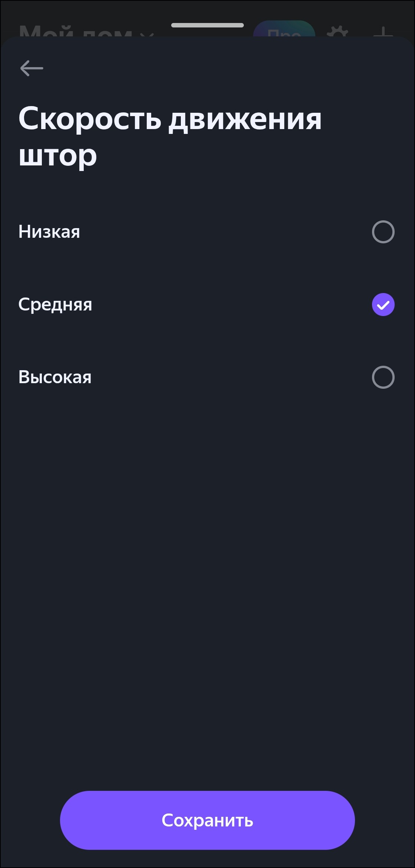This screenshot has width=415, height=868.
Task: Tap the chevron next to "Мой дом"
Action: (x=147, y=34)
